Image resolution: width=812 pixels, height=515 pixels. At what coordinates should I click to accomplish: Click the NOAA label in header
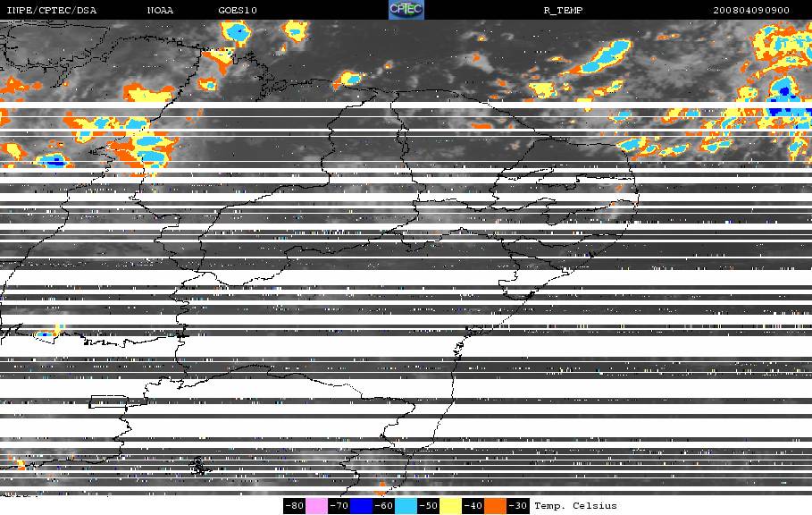pyautogui.click(x=160, y=11)
